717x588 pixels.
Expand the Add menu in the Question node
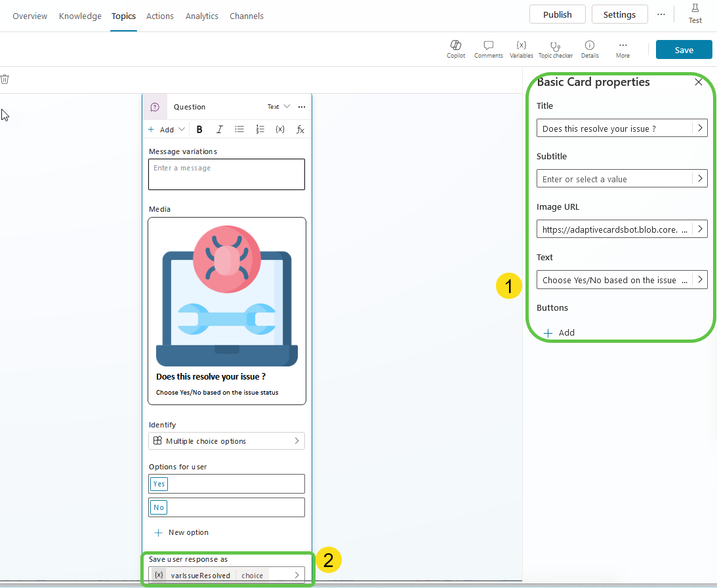(166, 129)
